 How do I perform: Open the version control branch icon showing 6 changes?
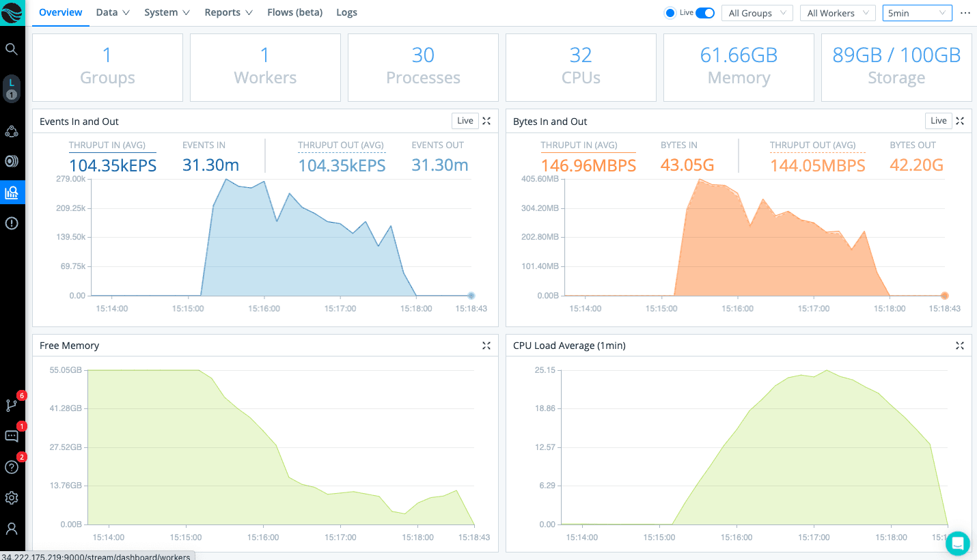point(12,405)
